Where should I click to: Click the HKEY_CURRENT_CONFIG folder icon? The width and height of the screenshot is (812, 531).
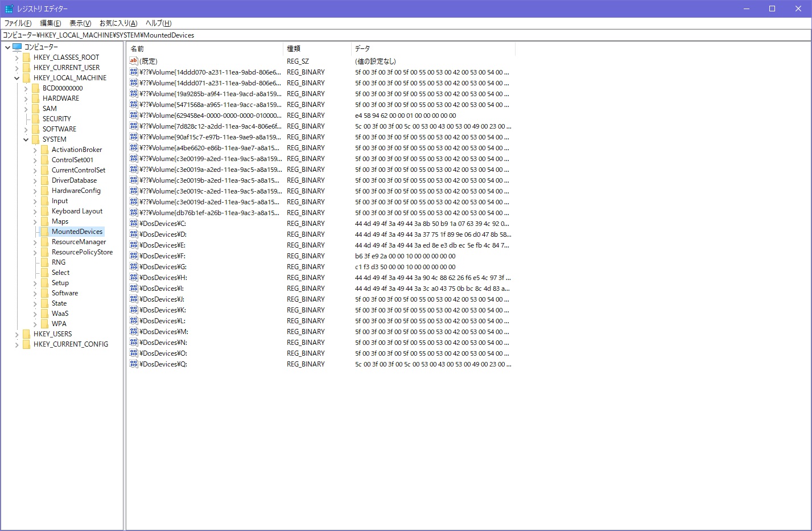click(x=26, y=344)
